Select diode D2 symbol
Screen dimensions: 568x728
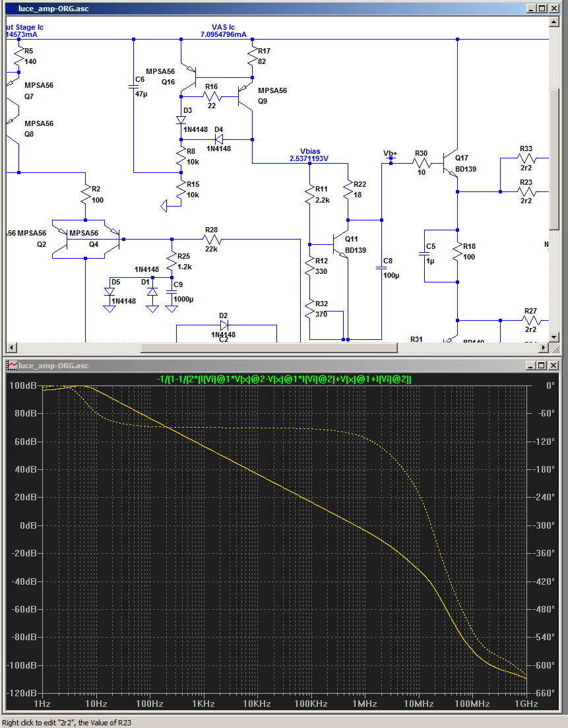point(224,325)
